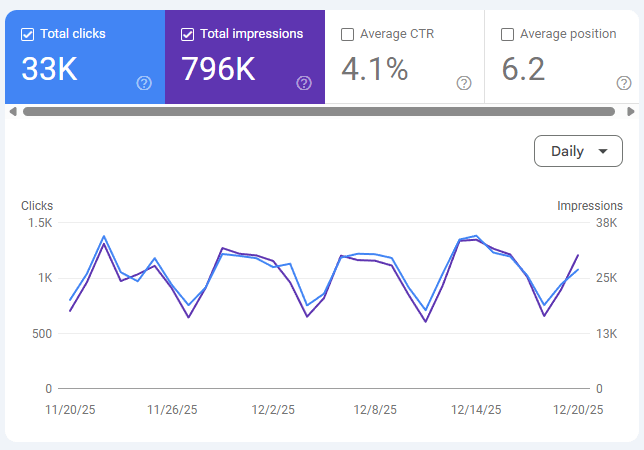The height and width of the screenshot is (450, 644).
Task: Click the 33K total clicks value
Action: pos(49,69)
